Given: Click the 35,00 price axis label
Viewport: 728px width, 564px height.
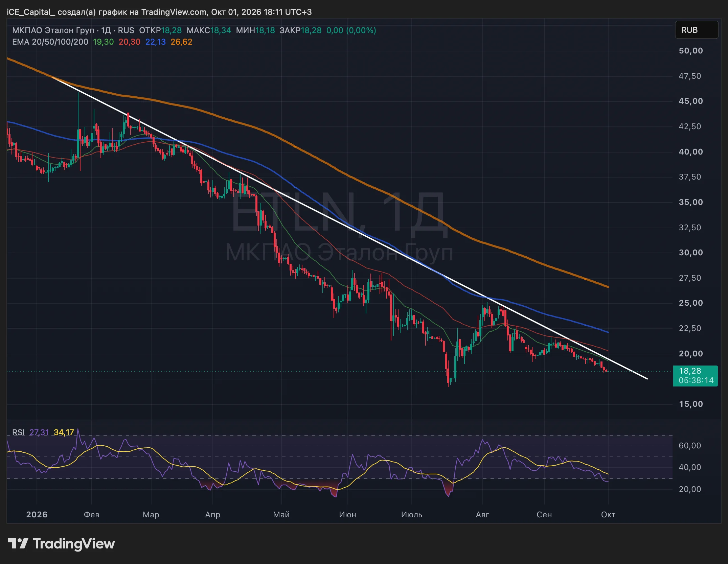Looking at the screenshot, I should [x=691, y=202].
